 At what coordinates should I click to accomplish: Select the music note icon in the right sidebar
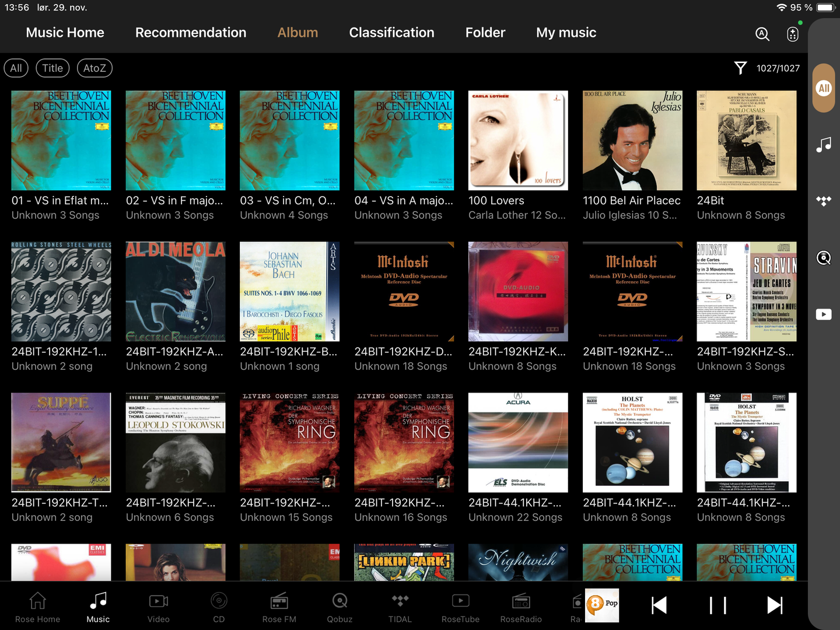(x=824, y=144)
